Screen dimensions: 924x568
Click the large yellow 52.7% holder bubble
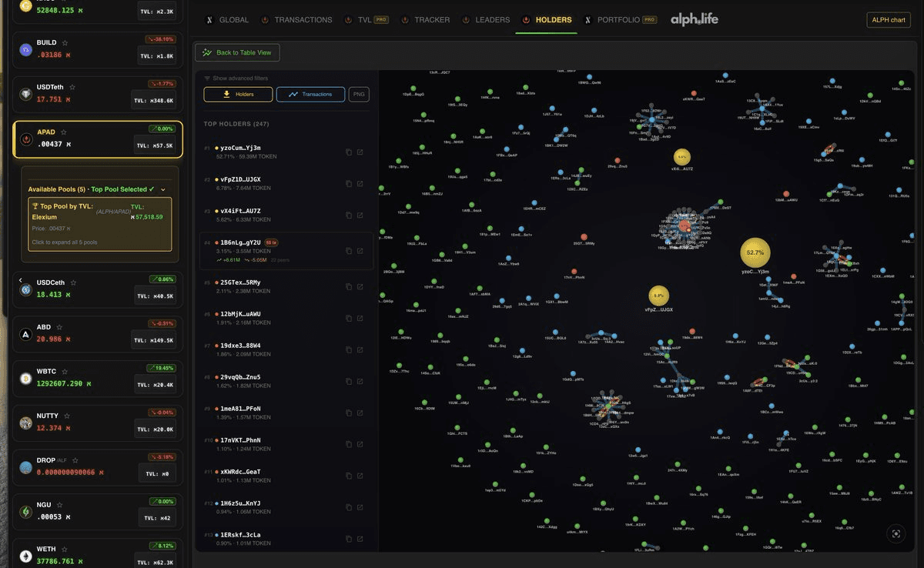click(755, 252)
